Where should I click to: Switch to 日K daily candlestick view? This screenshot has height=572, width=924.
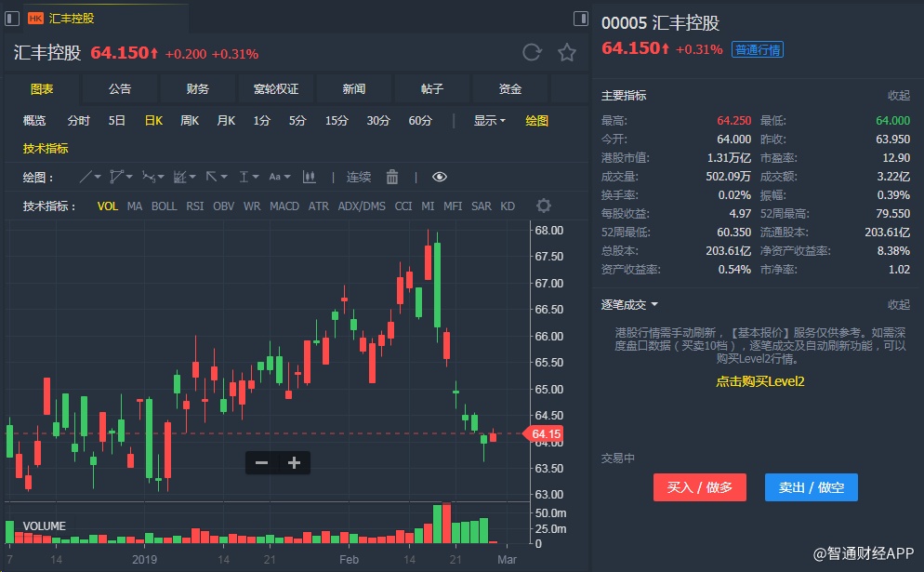point(153,121)
